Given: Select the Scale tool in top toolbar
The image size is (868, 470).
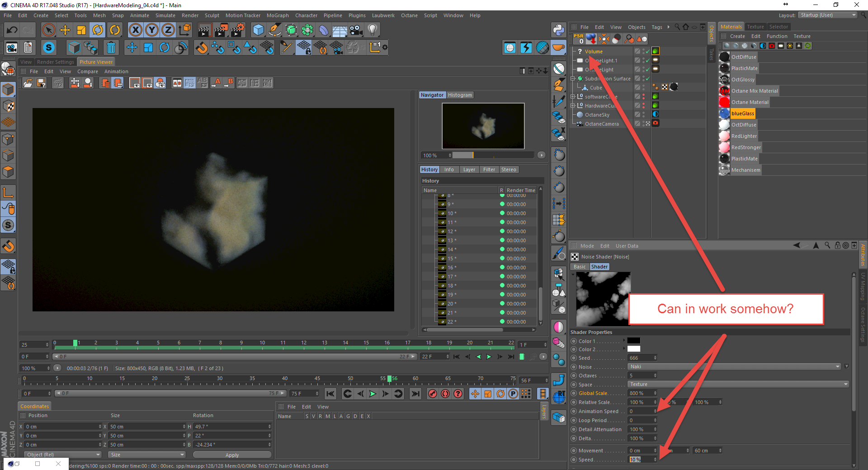Looking at the screenshot, I should [x=81, y=30].
